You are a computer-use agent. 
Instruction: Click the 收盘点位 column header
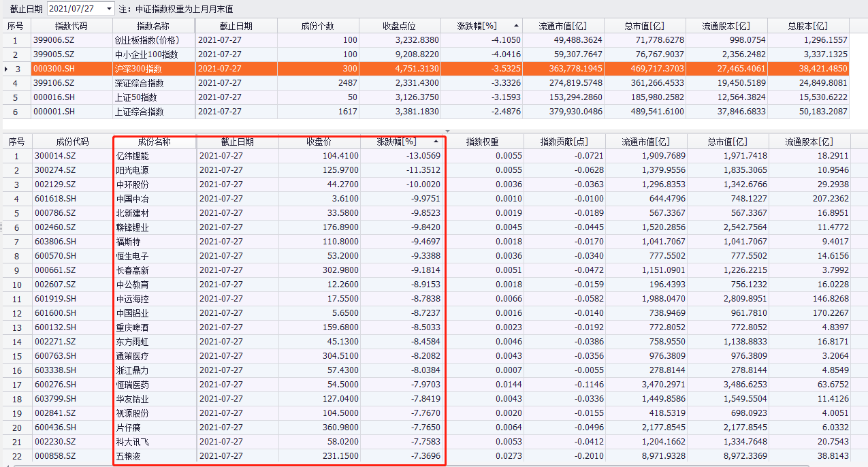click(400, 26)
